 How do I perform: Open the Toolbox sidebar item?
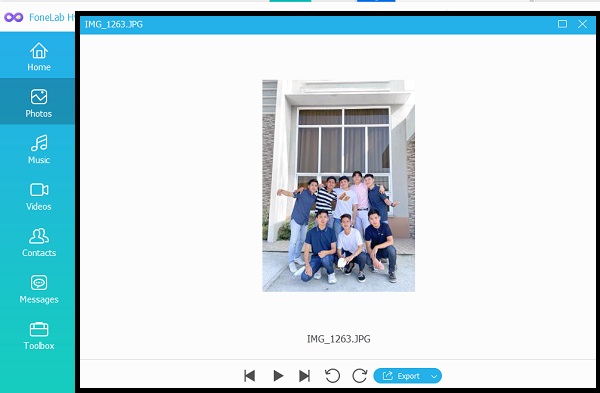point(38,336)
